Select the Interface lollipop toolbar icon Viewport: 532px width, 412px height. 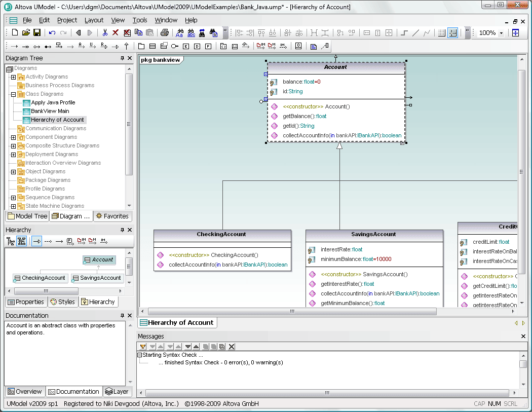click(174, 46)
